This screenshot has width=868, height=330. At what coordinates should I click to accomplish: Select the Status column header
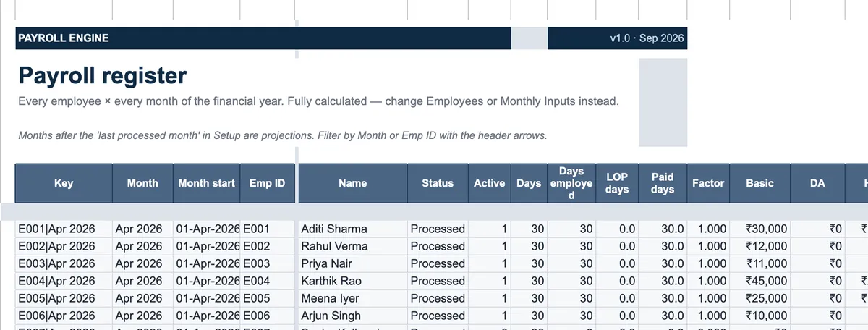438,183
